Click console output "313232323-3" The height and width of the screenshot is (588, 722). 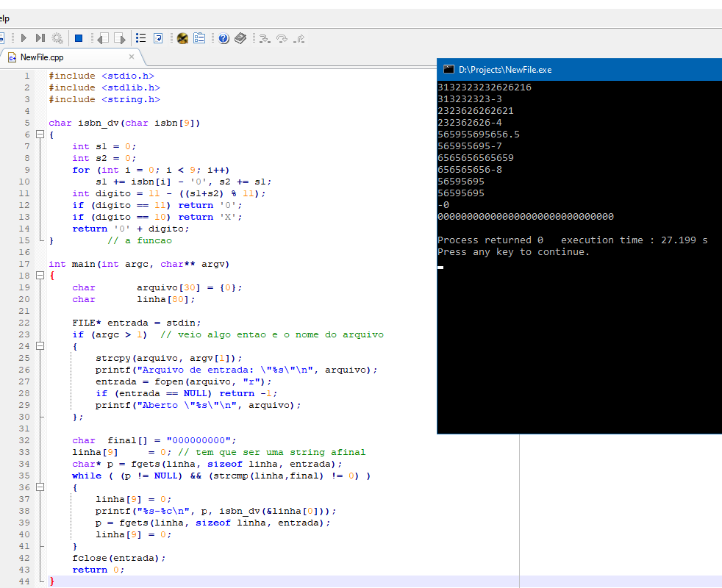tap(470, 99)
